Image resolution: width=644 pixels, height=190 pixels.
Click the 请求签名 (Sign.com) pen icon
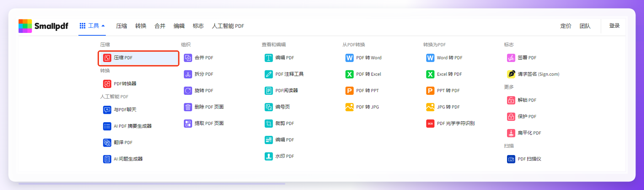pyautogui.click(x=511, y=74)
